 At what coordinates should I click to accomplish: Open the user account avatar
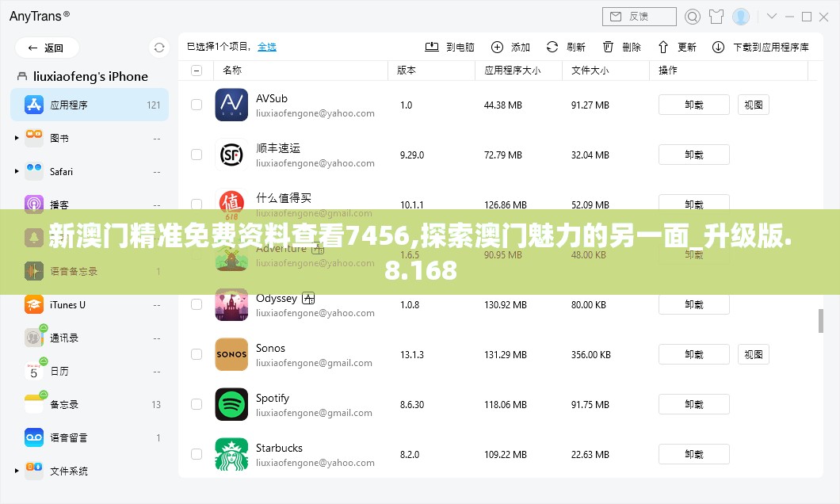tap(741, 17)
